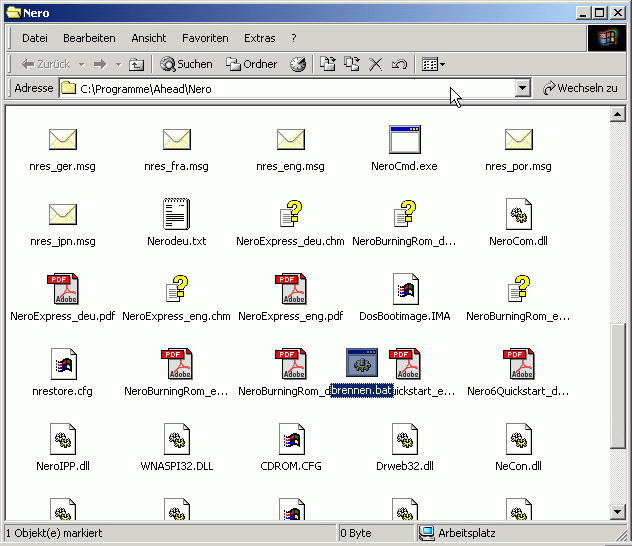The image size is (632, 546).
Task: Click the Arbeitsplatz status bar entry
Action: [x=457, y=533]
